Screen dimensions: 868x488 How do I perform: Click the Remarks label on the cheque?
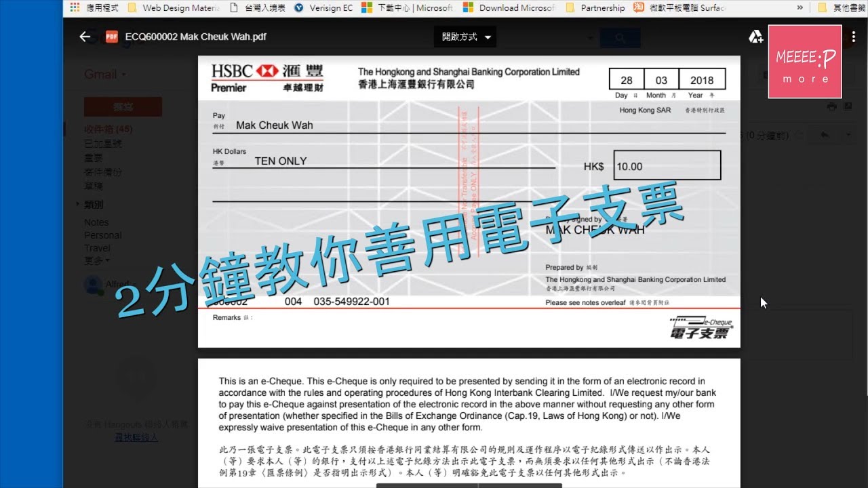coord(226,317)
